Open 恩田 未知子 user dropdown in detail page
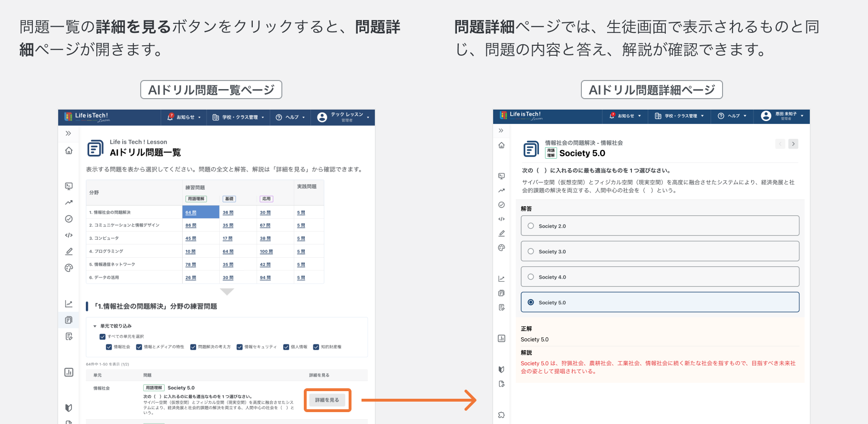Viewport: 868px width, 424px height. 782,116
